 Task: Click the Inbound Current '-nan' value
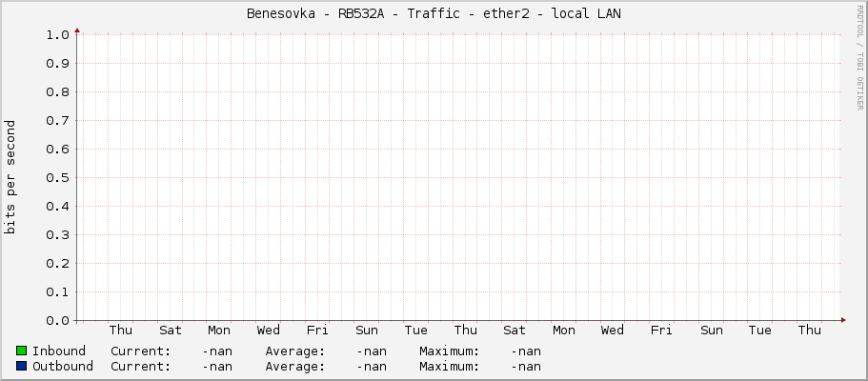(x=217, y=351)
